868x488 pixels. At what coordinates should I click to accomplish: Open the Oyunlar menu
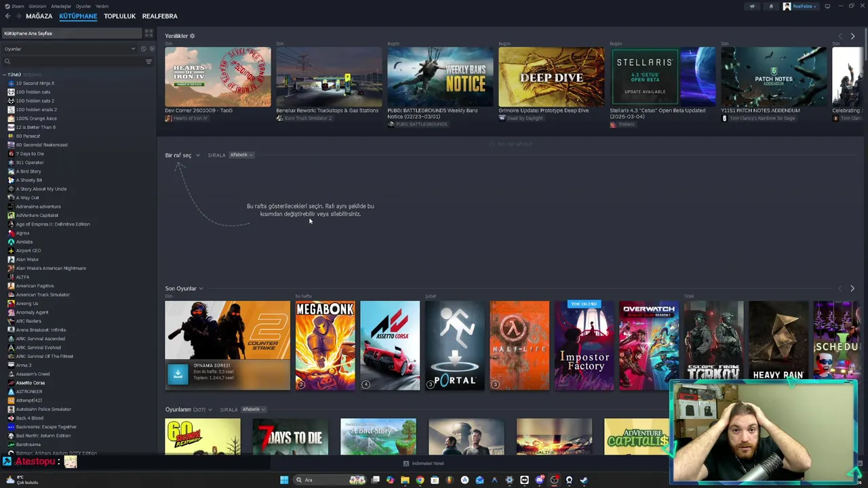83,6
